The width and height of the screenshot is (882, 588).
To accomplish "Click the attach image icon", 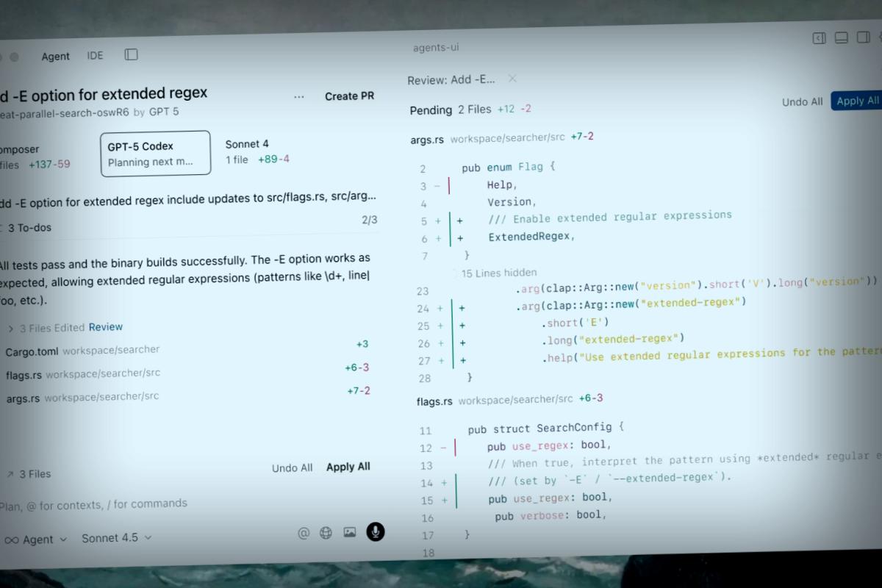I will coord(350,533).
